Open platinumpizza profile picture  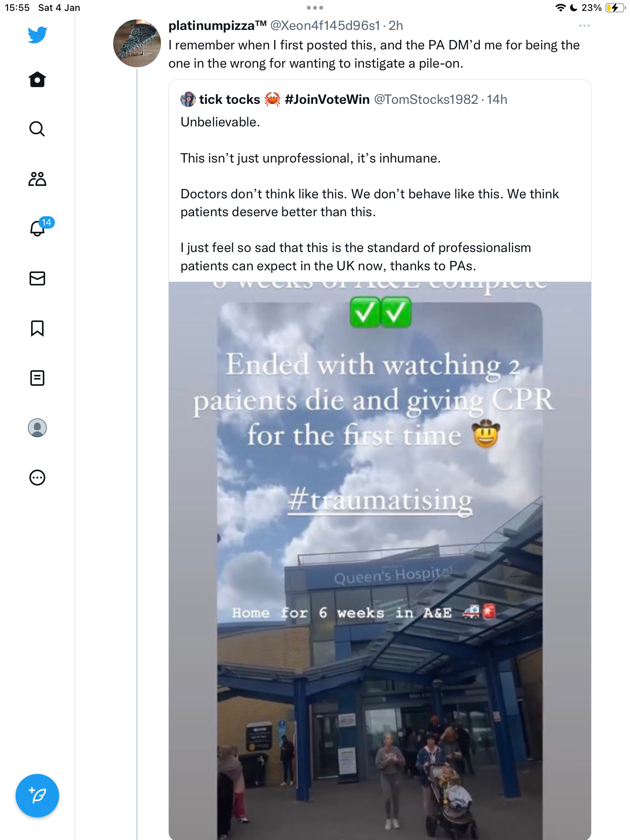coord(137,43)
